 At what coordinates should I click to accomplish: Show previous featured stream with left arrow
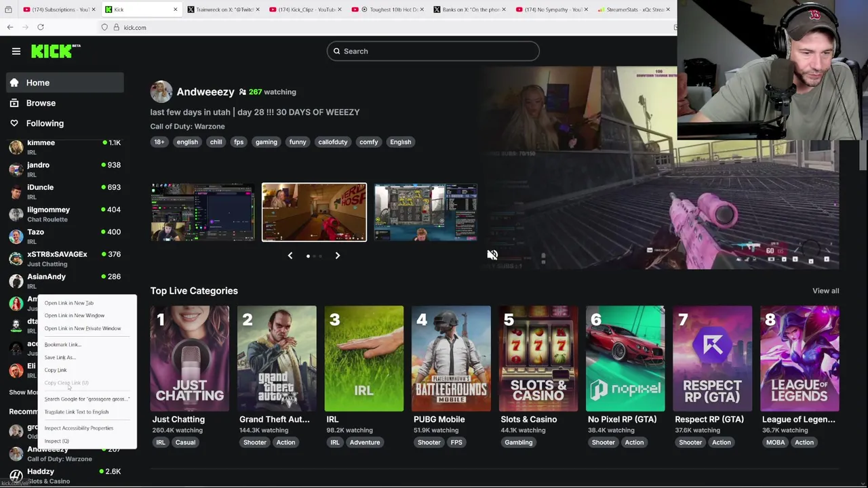point(290,256)
